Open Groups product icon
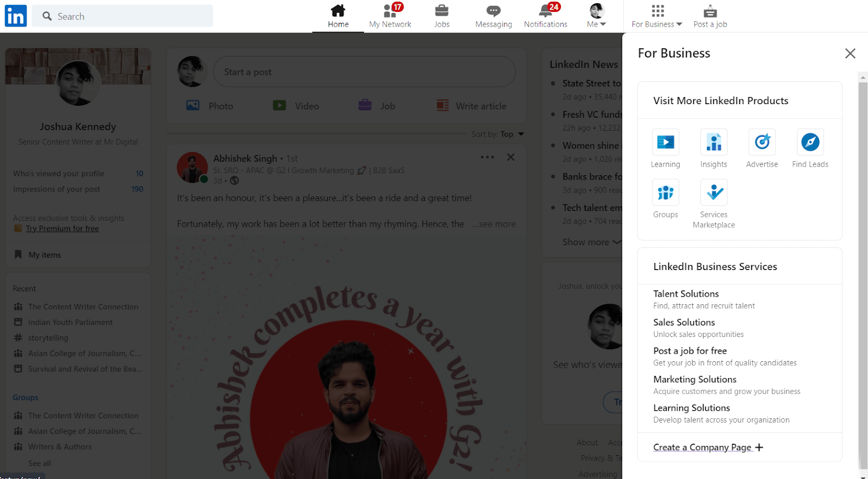 (x=666, y=193)
